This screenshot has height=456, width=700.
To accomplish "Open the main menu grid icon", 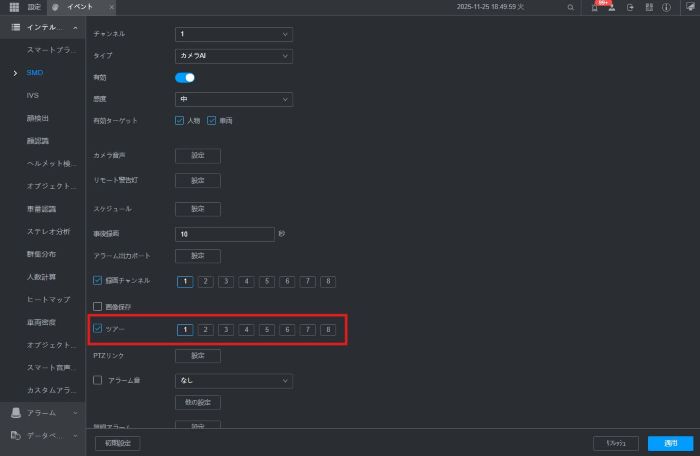I will pyautogui.click(x=13, y=7).
